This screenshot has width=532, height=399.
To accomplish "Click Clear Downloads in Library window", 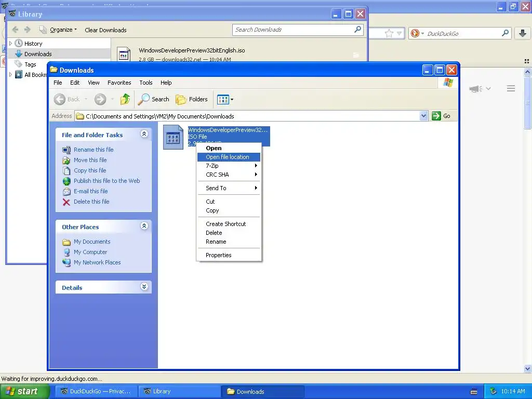I will (105, 30).
